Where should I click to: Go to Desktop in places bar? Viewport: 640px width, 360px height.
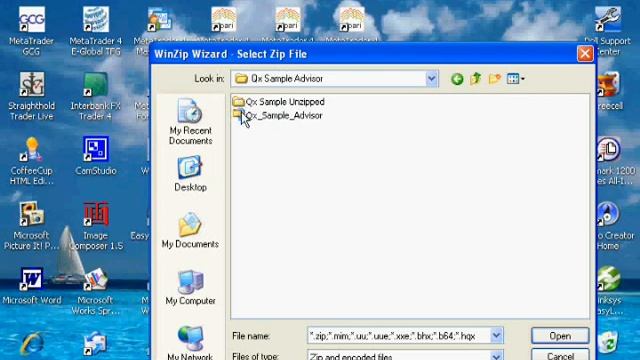[190, 173]
